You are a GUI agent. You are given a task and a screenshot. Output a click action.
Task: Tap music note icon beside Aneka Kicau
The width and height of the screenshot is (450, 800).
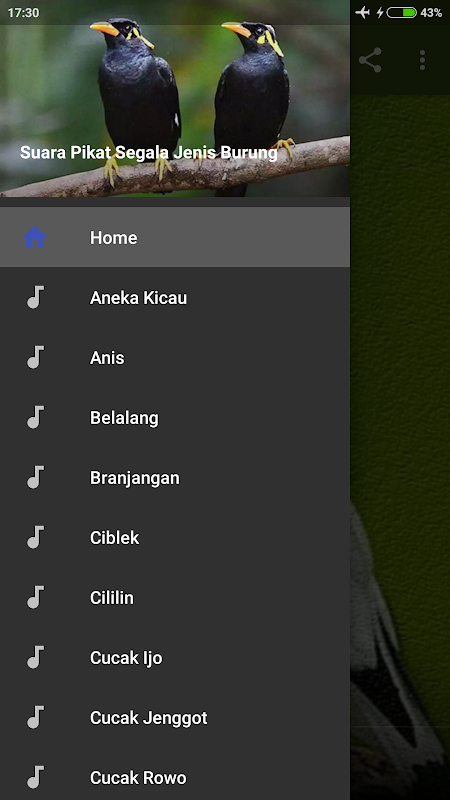35,297
